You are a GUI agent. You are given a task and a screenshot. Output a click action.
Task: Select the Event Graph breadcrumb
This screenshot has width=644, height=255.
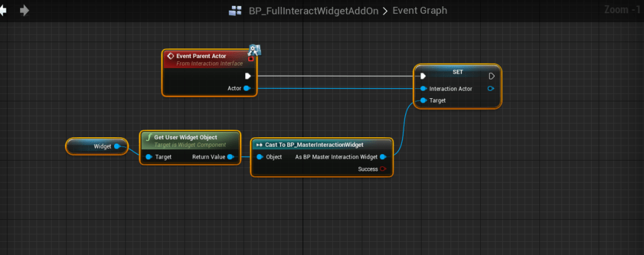click(420, 11)
